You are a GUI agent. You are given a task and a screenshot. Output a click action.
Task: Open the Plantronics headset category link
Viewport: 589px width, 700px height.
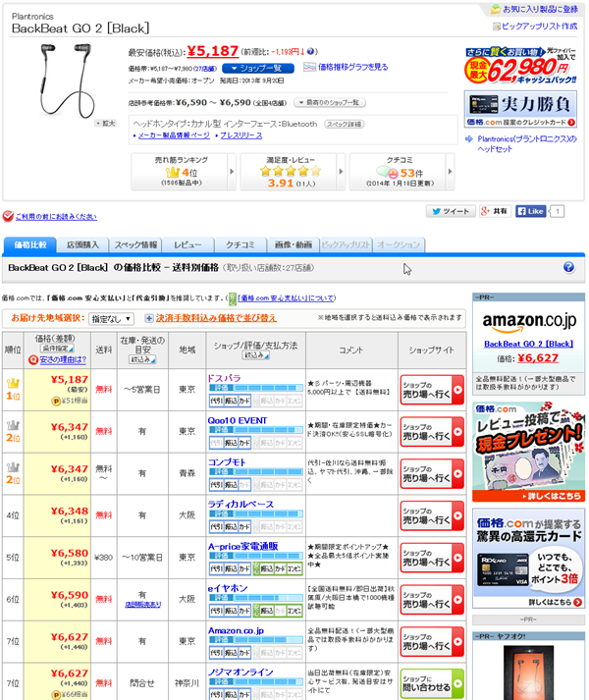coord(527,144)
